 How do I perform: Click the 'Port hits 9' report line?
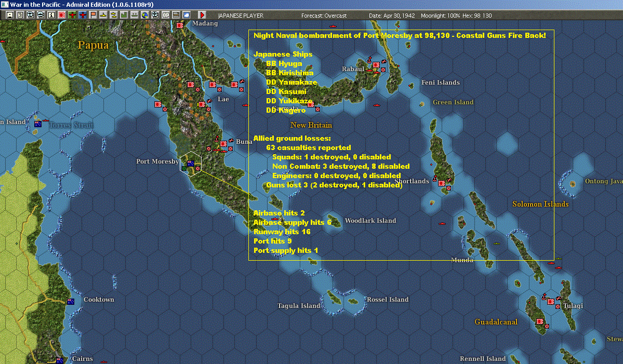[x=273, y=241]
